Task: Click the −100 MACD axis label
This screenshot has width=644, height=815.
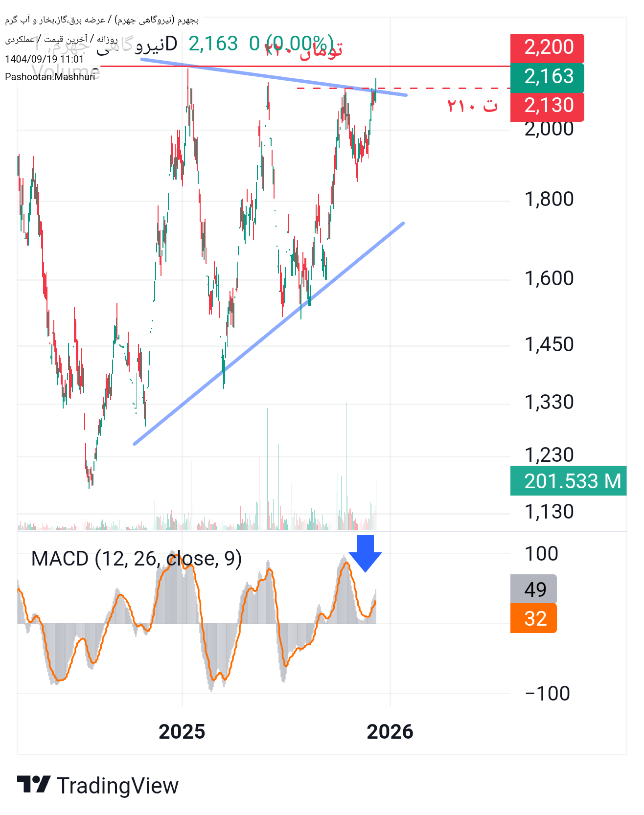Action: 547,694
